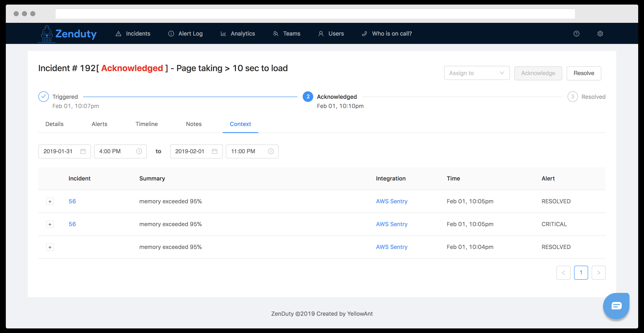Open the Users page

click(x=331, y=33)
